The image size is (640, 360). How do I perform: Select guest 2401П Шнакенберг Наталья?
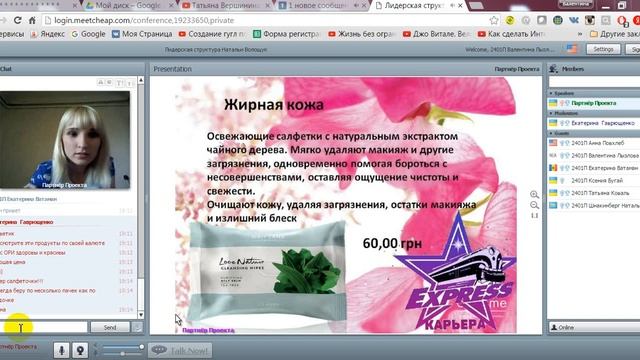(x=594, y=206)
